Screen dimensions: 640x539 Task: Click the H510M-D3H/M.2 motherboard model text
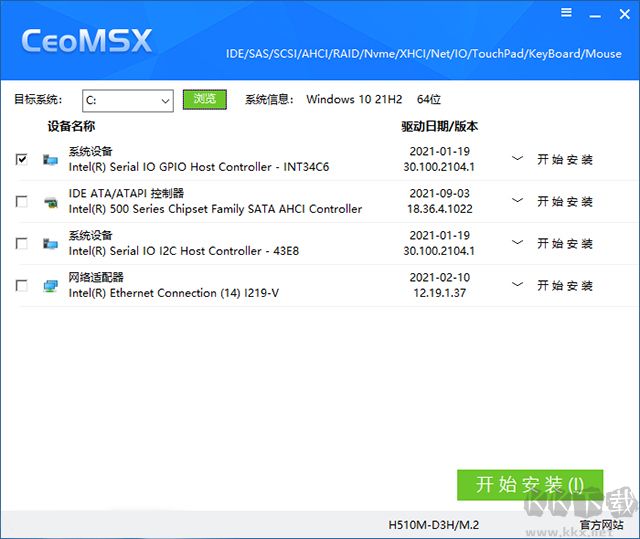[433, 525]
